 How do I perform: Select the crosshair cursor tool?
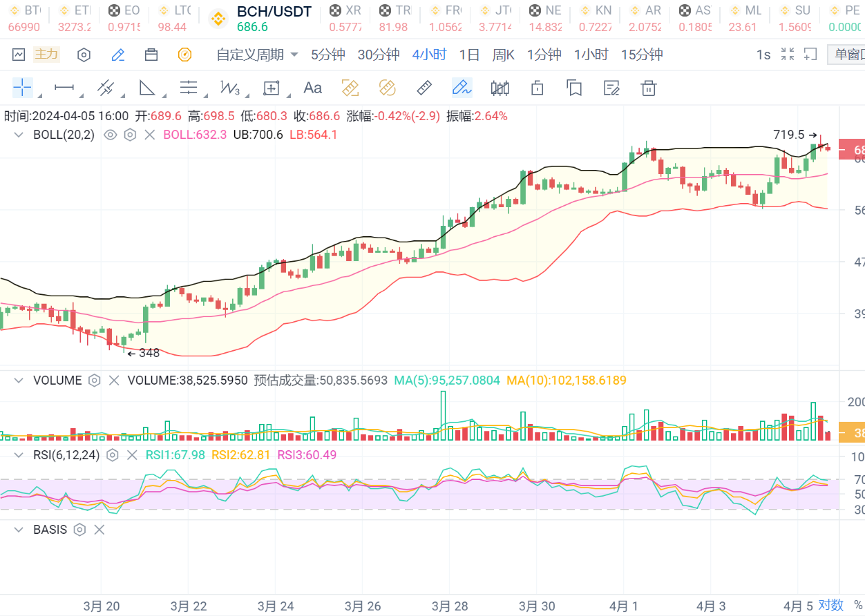[22, 88]
